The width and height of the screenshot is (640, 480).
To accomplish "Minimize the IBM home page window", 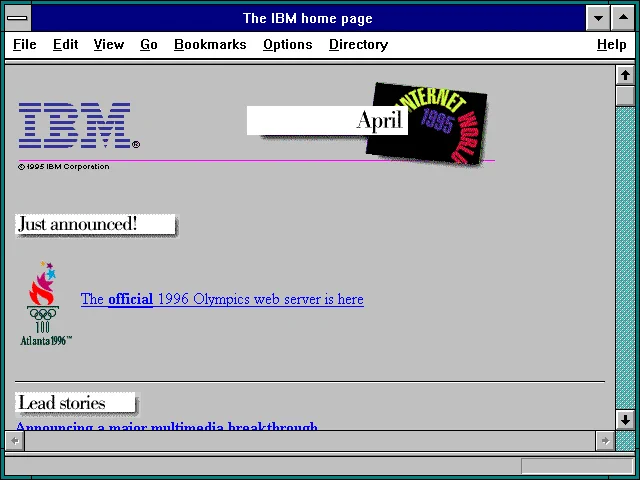I will click(x=598, y=18).
